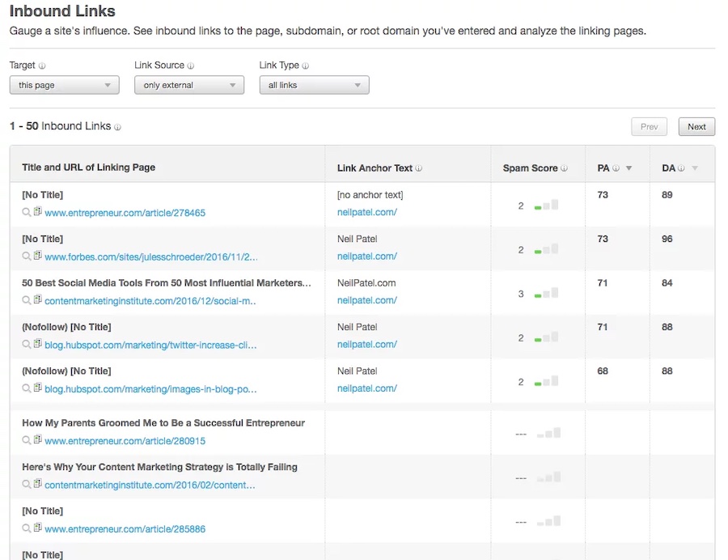Click info icon beside Link Anchor Text header
728x560 pixels.
418,168
